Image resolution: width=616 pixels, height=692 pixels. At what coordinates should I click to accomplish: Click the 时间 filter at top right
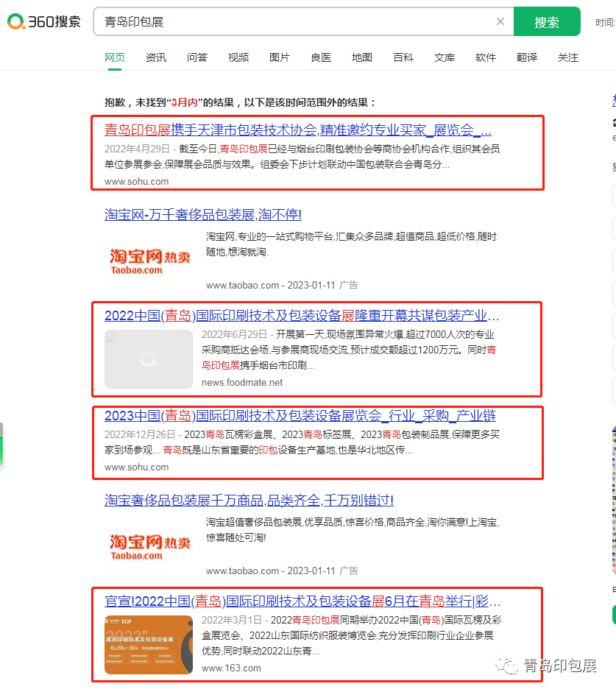pyautogui.click(x=605, y=22)
